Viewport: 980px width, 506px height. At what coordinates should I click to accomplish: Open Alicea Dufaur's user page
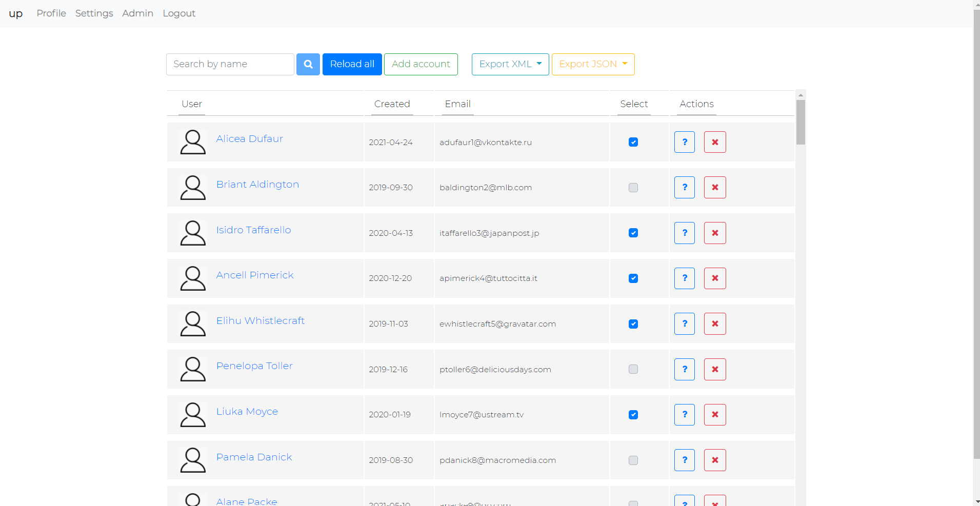[250, 139]
